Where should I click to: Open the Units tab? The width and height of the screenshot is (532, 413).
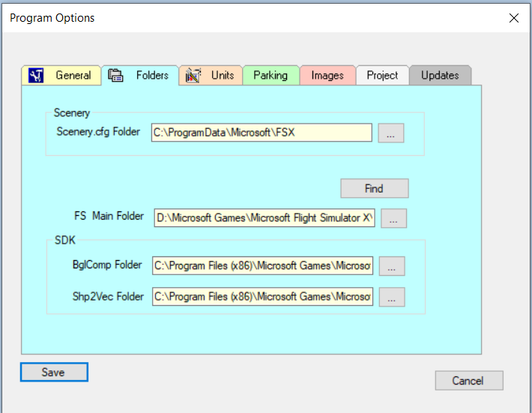click(222, 76)
